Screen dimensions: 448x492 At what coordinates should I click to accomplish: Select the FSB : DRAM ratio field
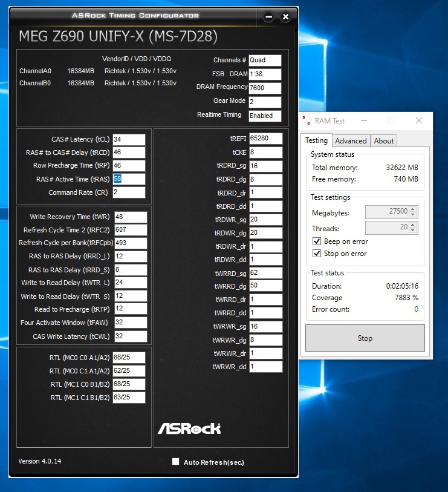(265, 74)
